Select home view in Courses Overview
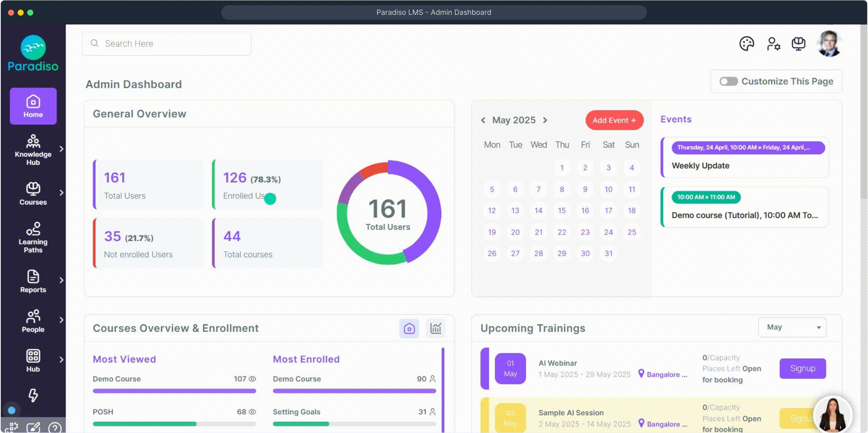Screen dimensions: 868x433 click(x=409, y=328)
